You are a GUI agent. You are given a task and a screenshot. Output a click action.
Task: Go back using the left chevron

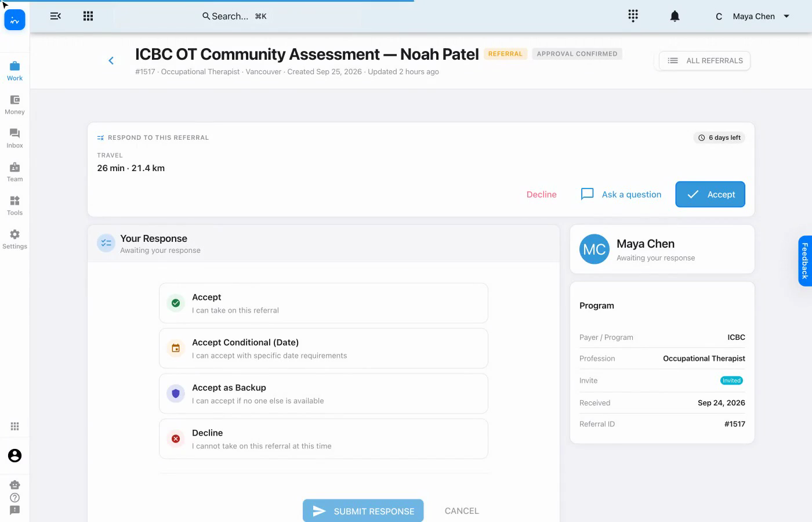pos(111,60)
